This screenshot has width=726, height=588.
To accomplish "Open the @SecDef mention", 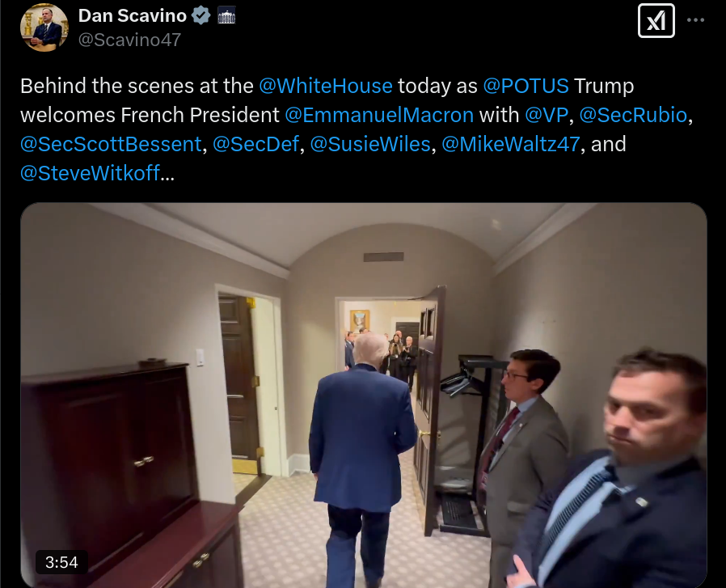I will 256,144.
